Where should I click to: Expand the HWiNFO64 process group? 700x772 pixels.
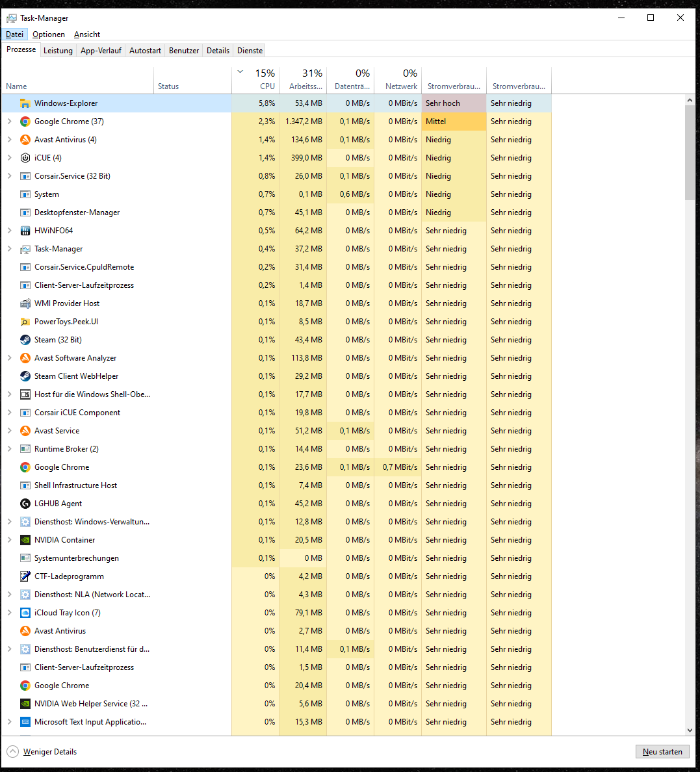9,231
